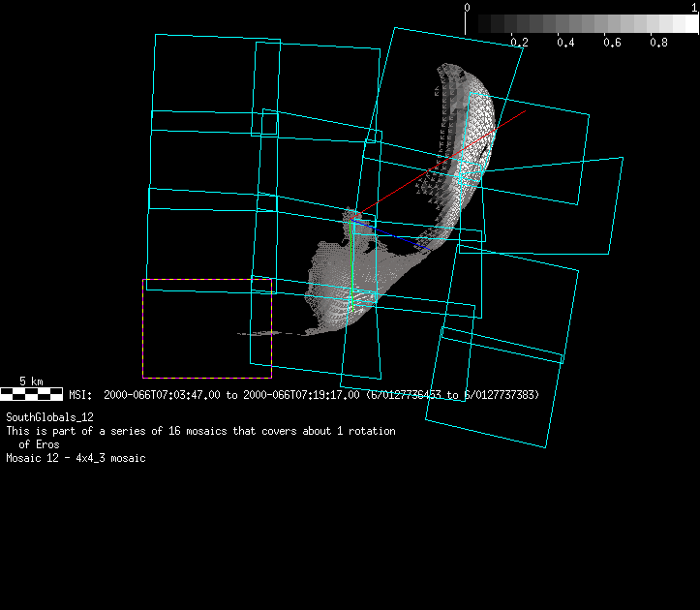Image resolution: width=700 pixels, height=610 pixels.
Task: Click the 0.8 label under the color bar
Action: 658,43
